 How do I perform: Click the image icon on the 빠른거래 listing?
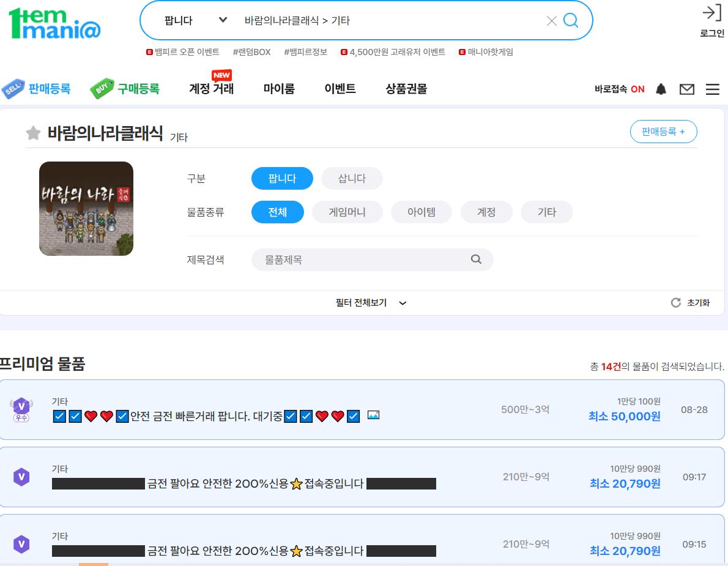[373, 415]
